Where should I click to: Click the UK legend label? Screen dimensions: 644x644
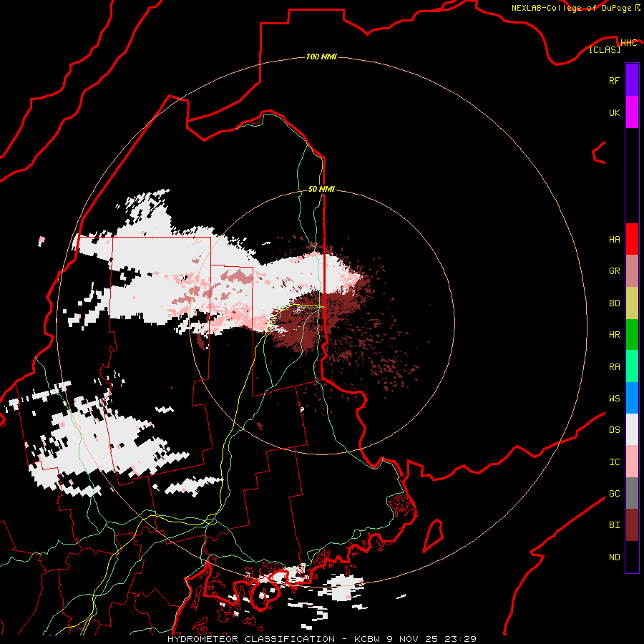(x=614, y=113)
